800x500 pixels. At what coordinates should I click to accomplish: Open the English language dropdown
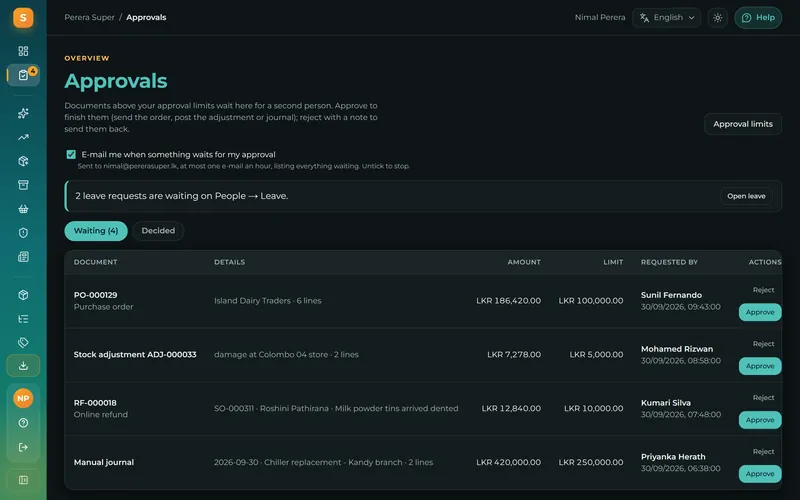[666, 18]
